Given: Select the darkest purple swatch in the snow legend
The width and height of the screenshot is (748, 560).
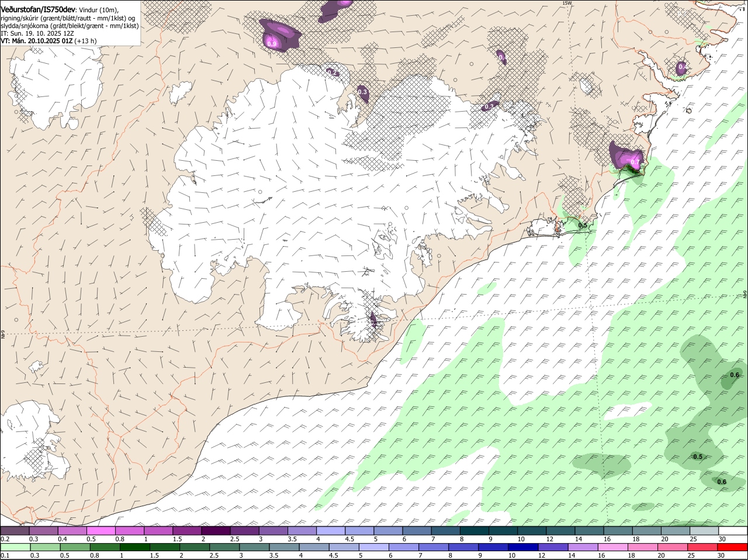Looking at the screenshot, I should (216, 531).
